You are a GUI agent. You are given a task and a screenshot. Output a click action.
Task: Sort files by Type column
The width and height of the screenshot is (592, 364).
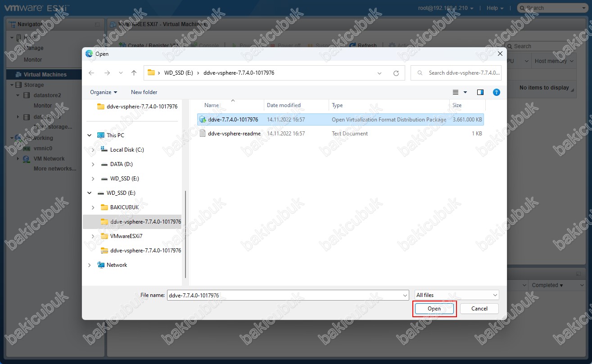click(337, 105)
